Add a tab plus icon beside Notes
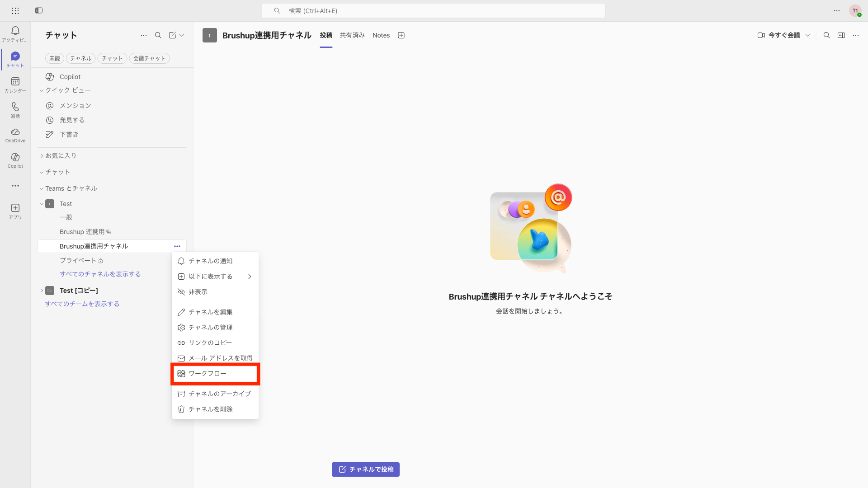The height and width of the screenshot is (488, 868). 401,35
